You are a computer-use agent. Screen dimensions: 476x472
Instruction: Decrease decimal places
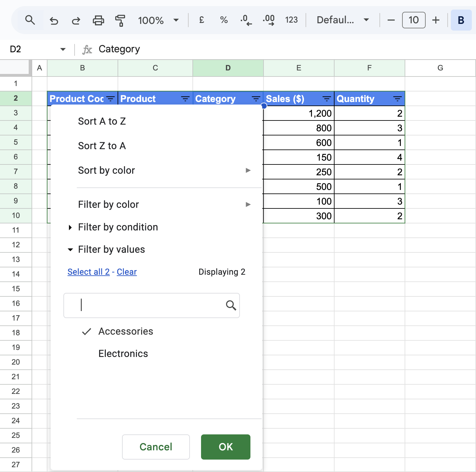246,20
